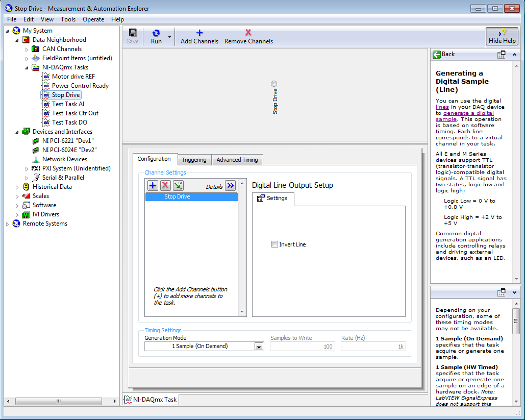Expand the PXI System (Unidentified) node

pyautogui.click(x=27, y=169)
